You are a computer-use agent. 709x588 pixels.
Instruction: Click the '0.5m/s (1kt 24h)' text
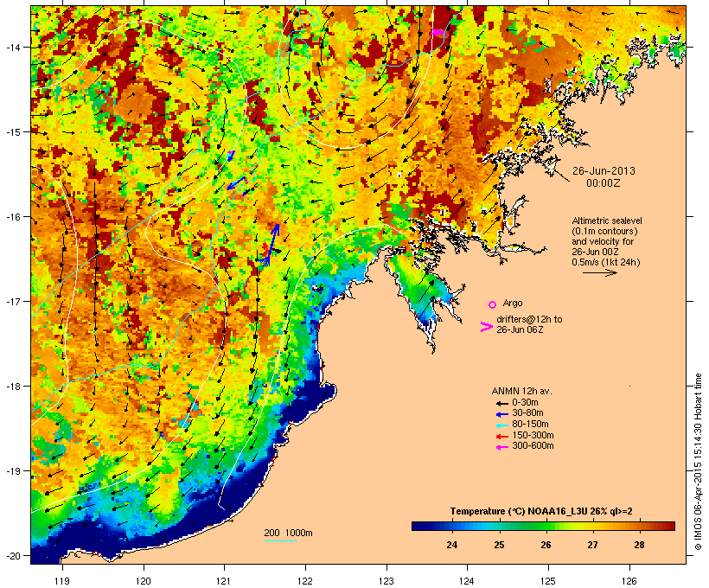606,262
